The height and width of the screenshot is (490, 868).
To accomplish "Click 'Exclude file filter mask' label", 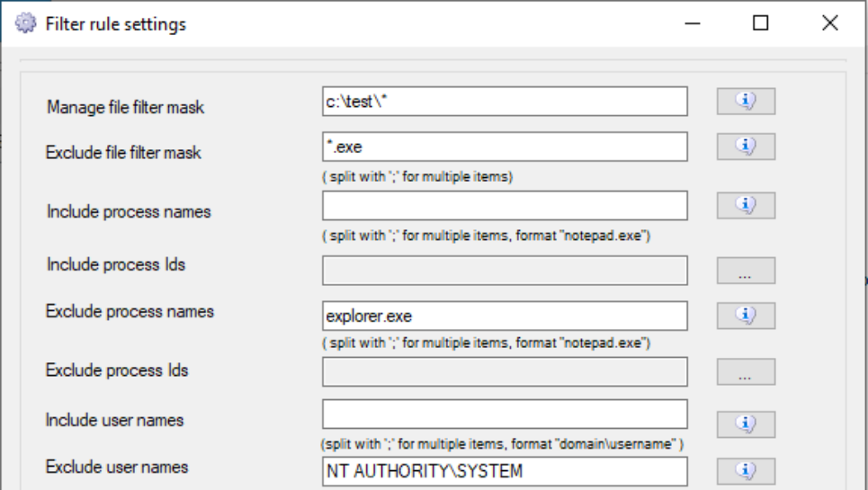I will coord(123,152).
